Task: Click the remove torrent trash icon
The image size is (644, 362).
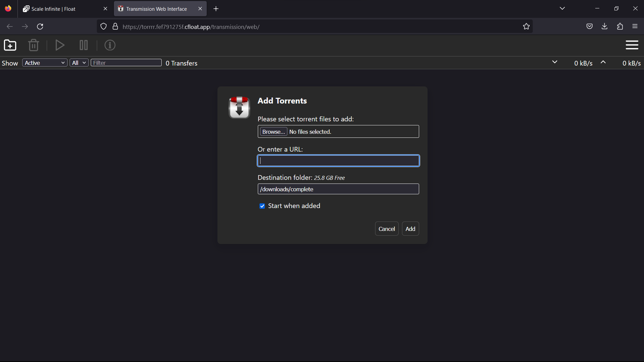Action: [x=34, y=45]
